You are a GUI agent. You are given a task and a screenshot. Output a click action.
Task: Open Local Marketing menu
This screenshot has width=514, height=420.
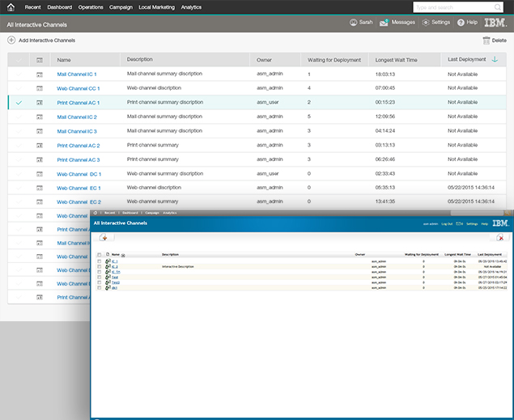[x=156, y=7]
